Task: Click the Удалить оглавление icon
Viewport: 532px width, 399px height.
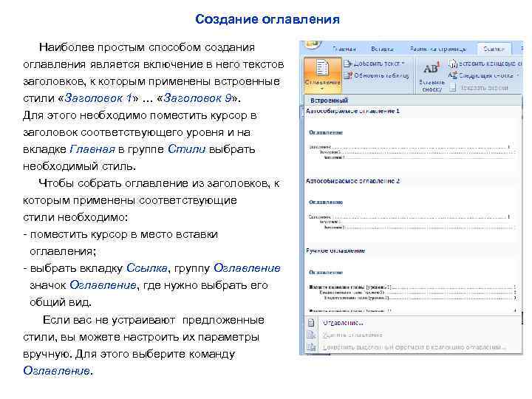Action: pyautogui.click(x=311, y=335)
